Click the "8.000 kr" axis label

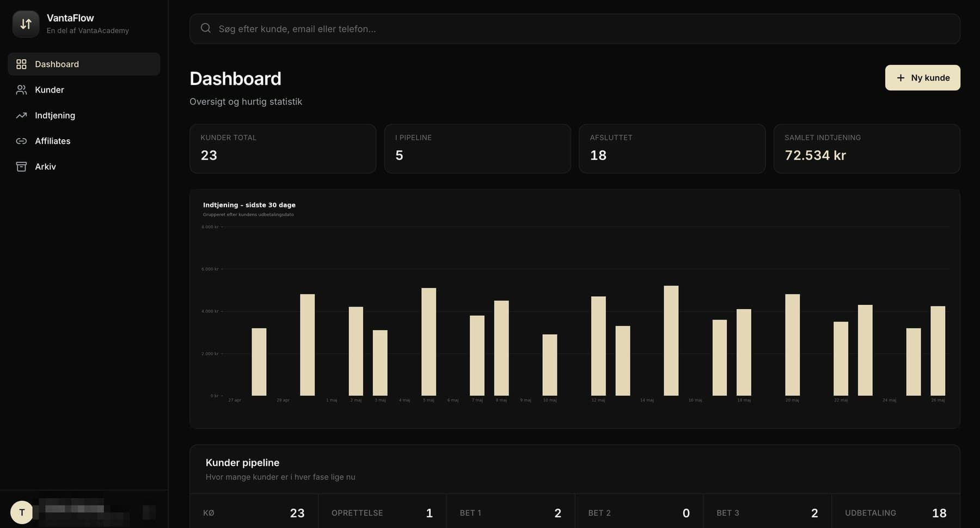(210, 227)
